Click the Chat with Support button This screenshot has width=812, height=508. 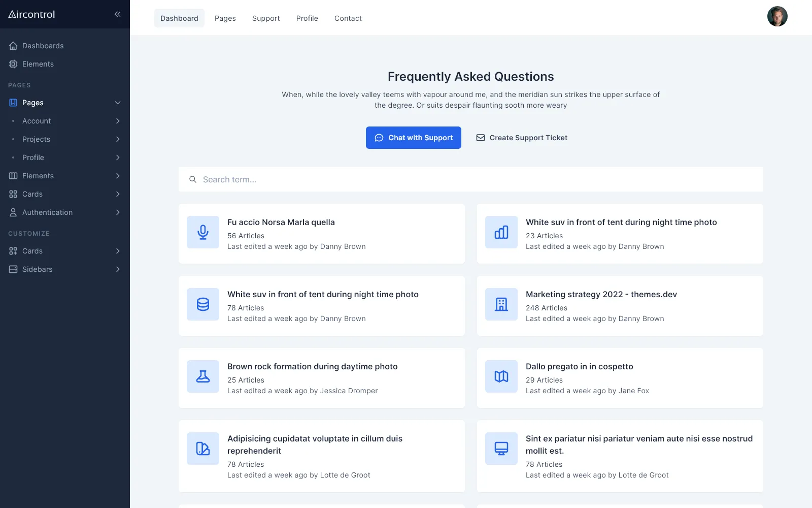tap(414, 138)
